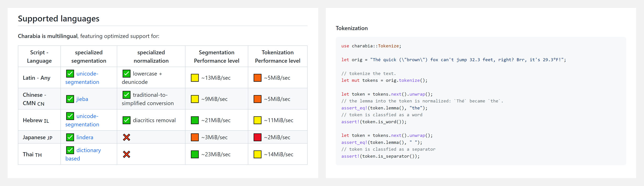Click the Supported languages heading

tap(59, 19)
